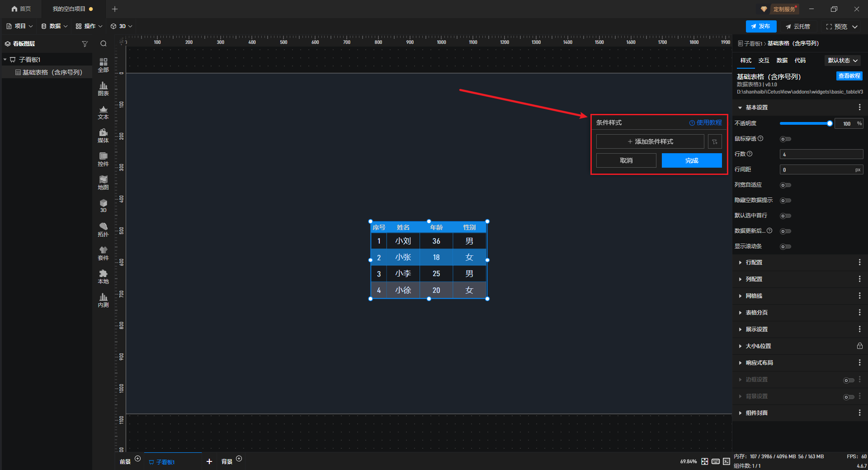
Task: Expand the 网格线 section
Action: (754, 296)
